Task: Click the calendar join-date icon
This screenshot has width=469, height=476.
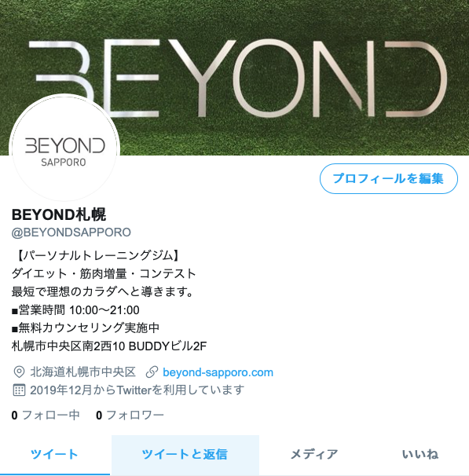Action: point(19,390)
